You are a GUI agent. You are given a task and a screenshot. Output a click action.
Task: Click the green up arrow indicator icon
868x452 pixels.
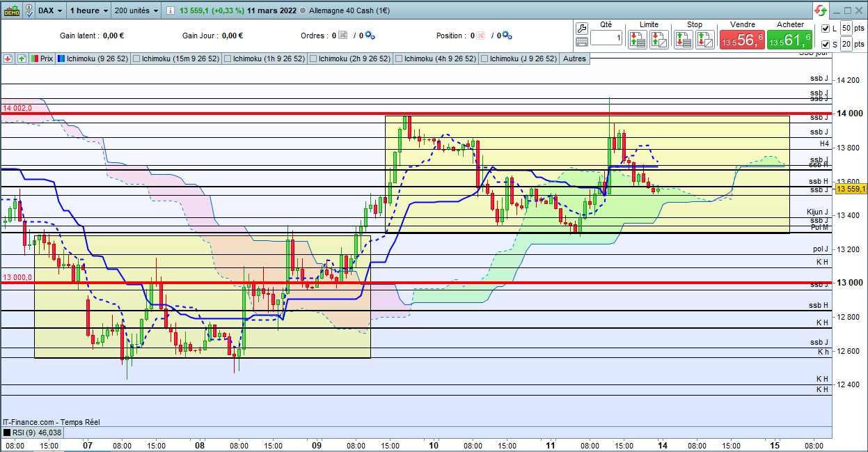22,59
